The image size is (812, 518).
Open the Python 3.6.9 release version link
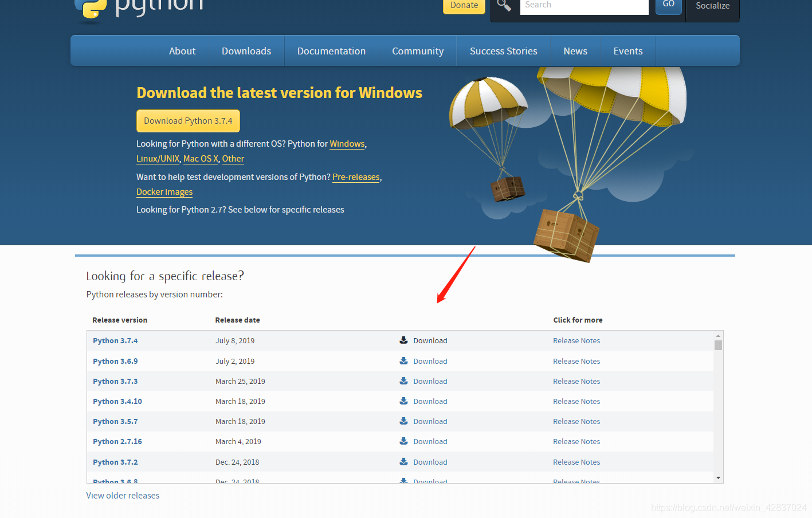pos(115,361)
